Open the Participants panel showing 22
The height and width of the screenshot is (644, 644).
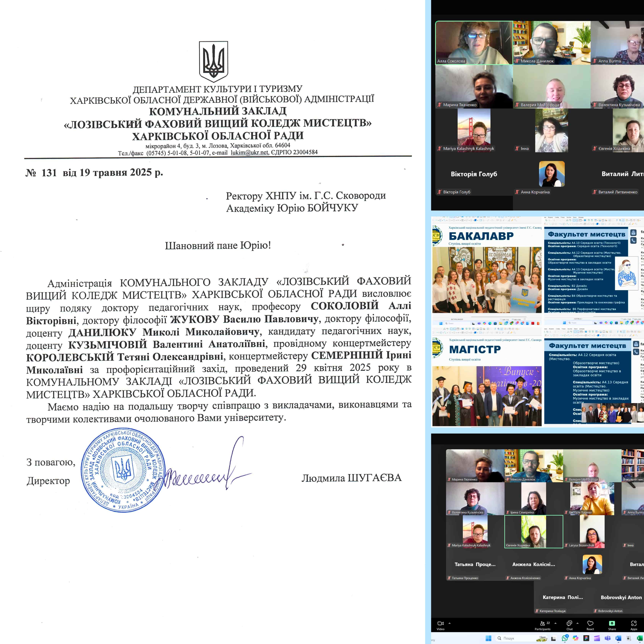(543, 626)
